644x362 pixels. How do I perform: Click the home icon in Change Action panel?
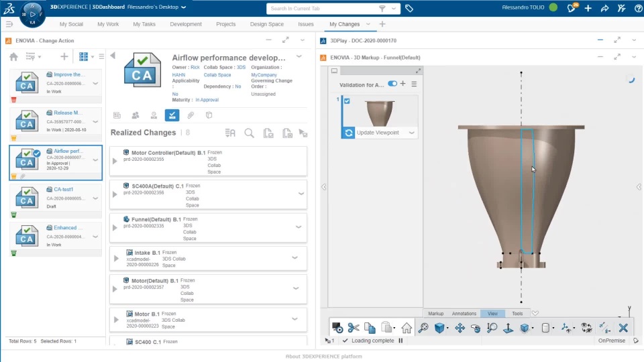(13, 56)
